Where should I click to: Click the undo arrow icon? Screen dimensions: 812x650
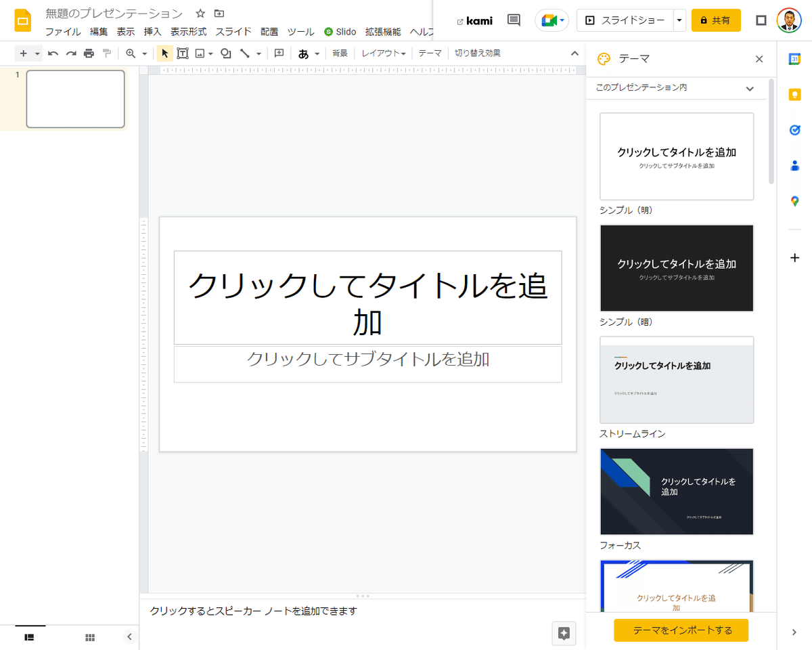pyautogui.click(x=53, y=53)
